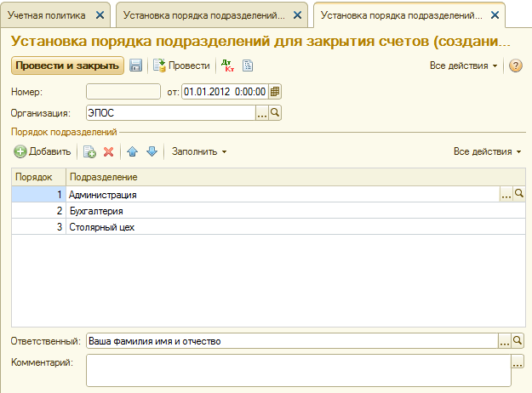The width and height of the screenshot is (532, 393).
Task: Close the active Установка порядка подразделений tab
Action: click(495, 15)
